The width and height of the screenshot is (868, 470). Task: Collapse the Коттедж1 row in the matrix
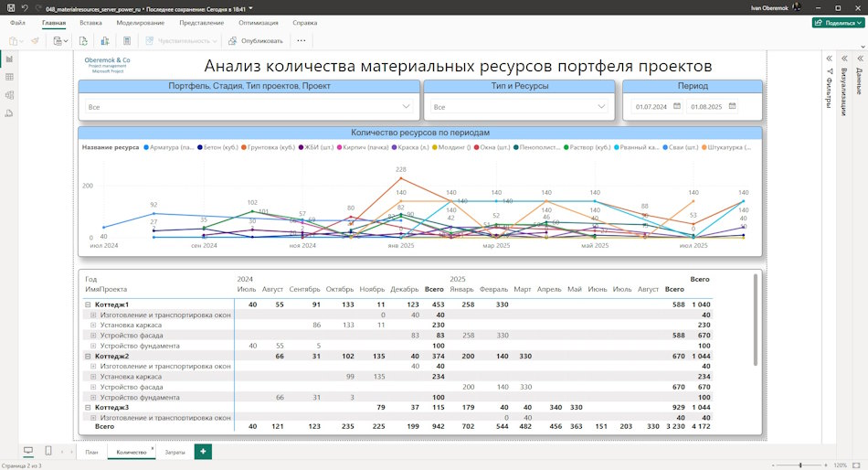88,304
